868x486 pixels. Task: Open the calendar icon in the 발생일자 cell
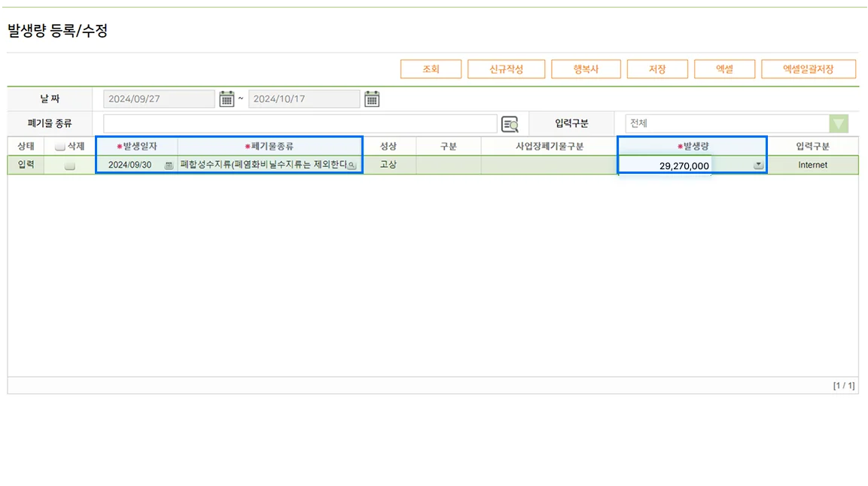pyautogui.click(x=169, y=165)
